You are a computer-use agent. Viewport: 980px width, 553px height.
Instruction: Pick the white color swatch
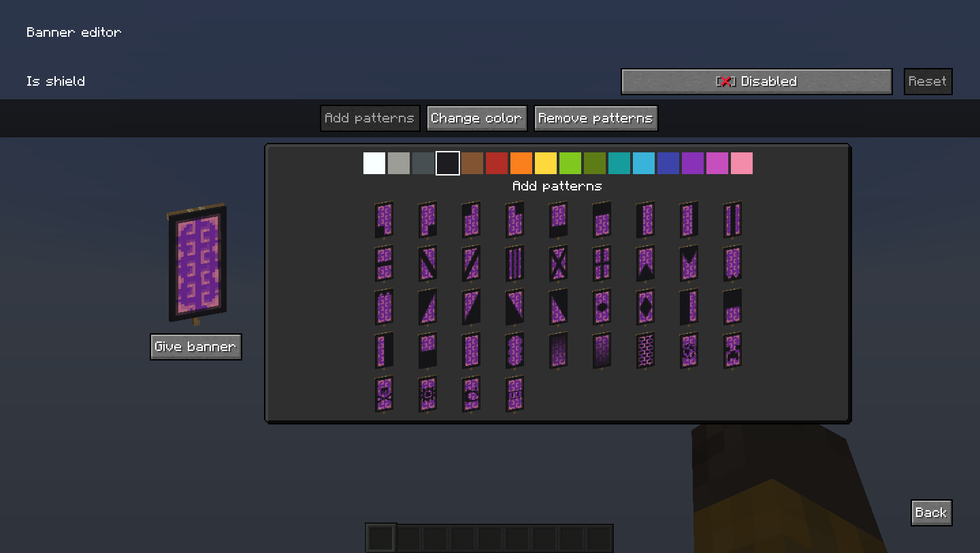coord(374,163)
